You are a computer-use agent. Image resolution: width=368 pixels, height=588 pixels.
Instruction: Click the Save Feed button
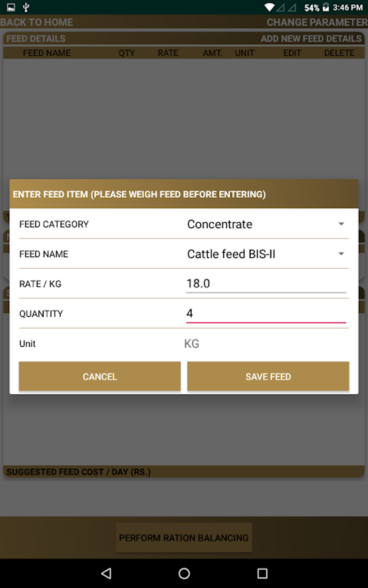268,377
